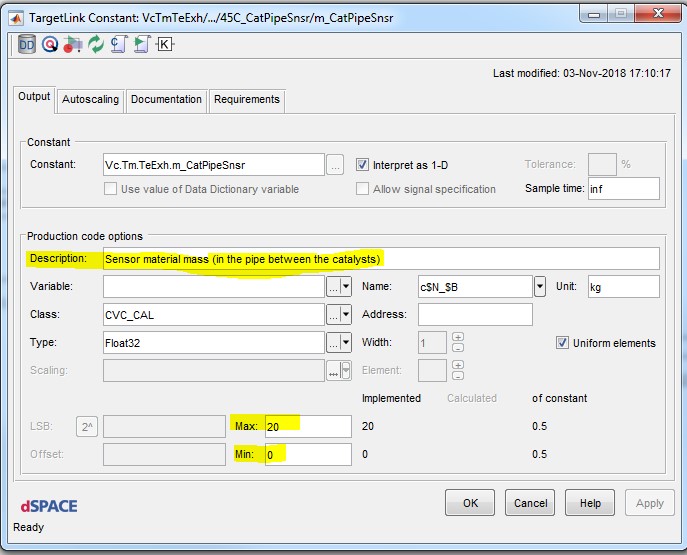This screenshot has width=687, height=555.
Task: Open the Type dropdown showing Float32
Action: tap(346, 343)
